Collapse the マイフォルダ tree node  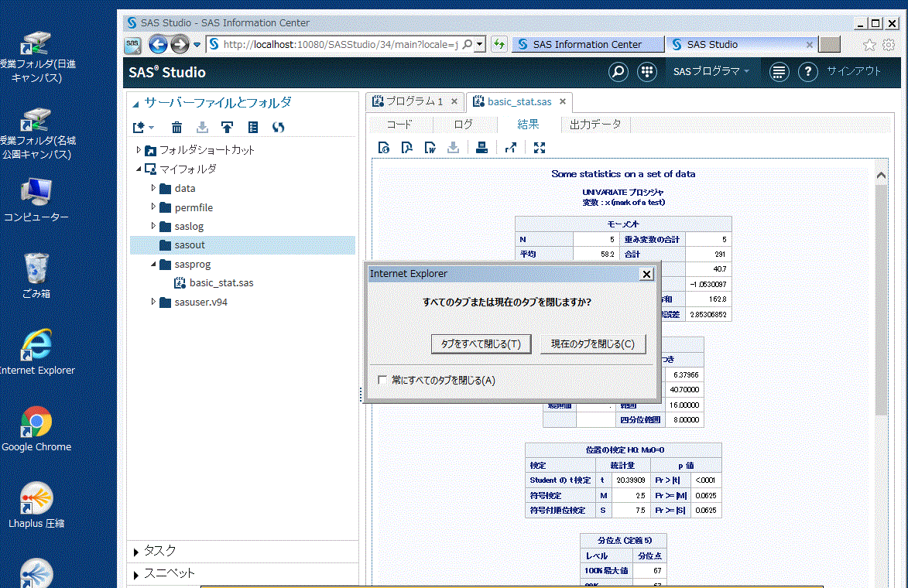(x=139, y=169)
